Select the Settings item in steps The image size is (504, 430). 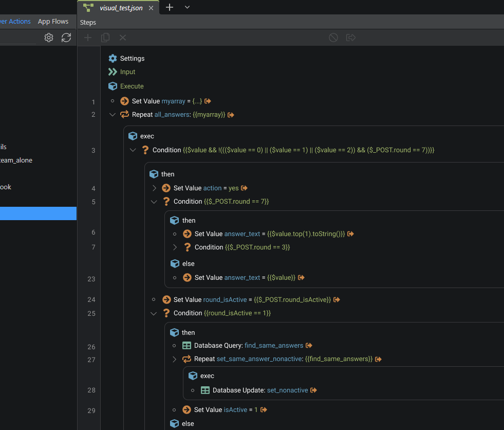132,59
